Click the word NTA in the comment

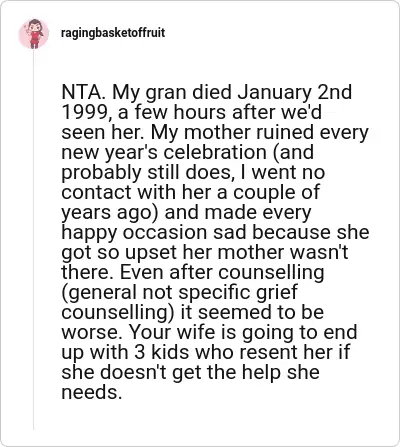(81, 92)
